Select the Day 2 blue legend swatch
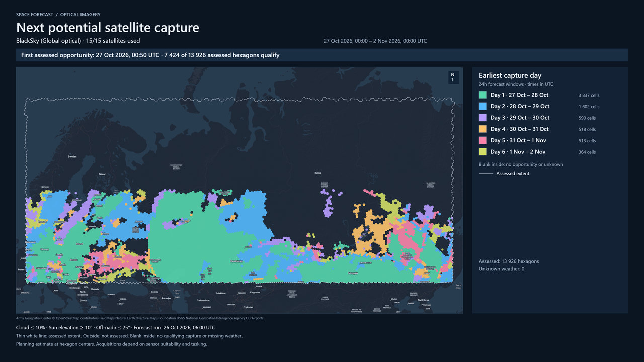 (482, 106)
